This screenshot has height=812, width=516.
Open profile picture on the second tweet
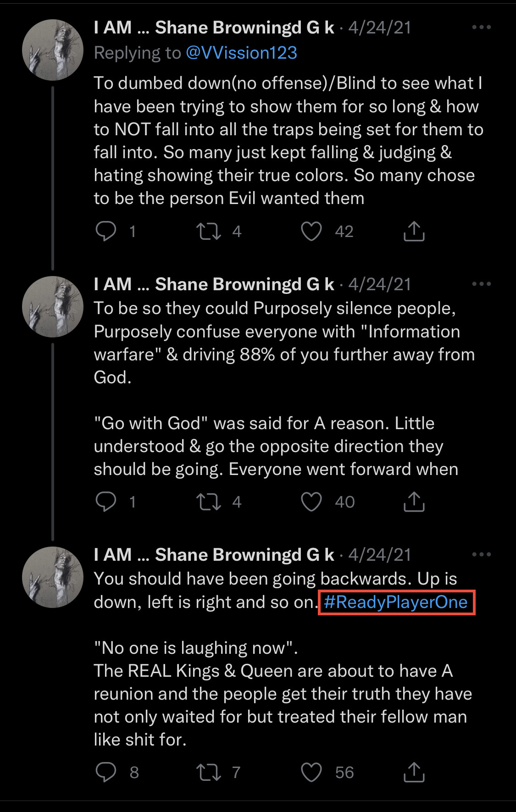click(x=53, y=307)
